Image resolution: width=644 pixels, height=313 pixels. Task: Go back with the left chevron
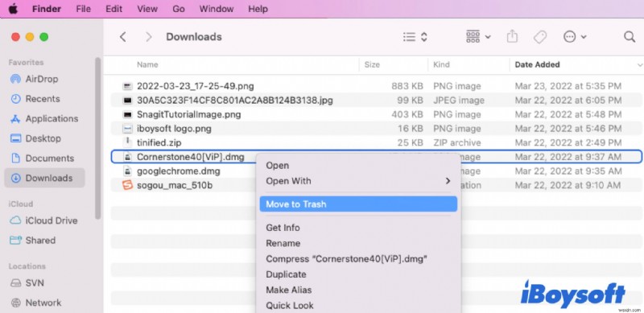pyautogui.click(x=122, y=37)
